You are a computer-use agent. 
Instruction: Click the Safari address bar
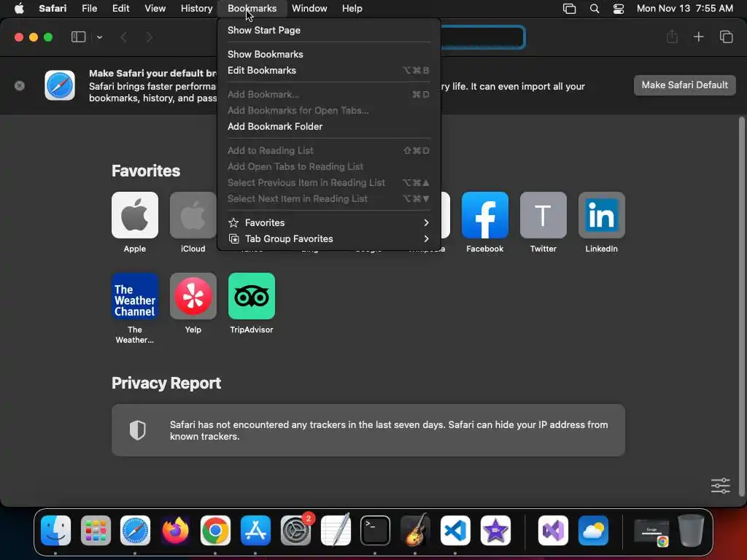coord(482,37)
